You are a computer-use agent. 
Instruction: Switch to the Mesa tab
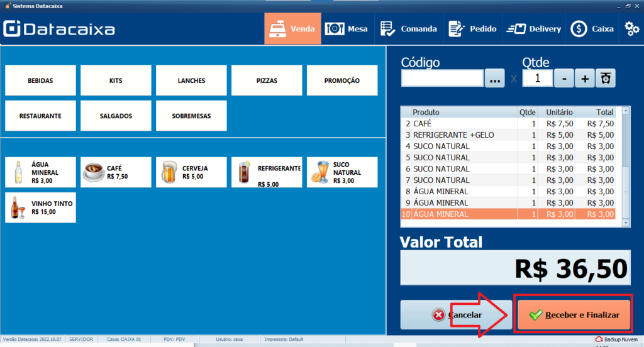tap(347, 29)
